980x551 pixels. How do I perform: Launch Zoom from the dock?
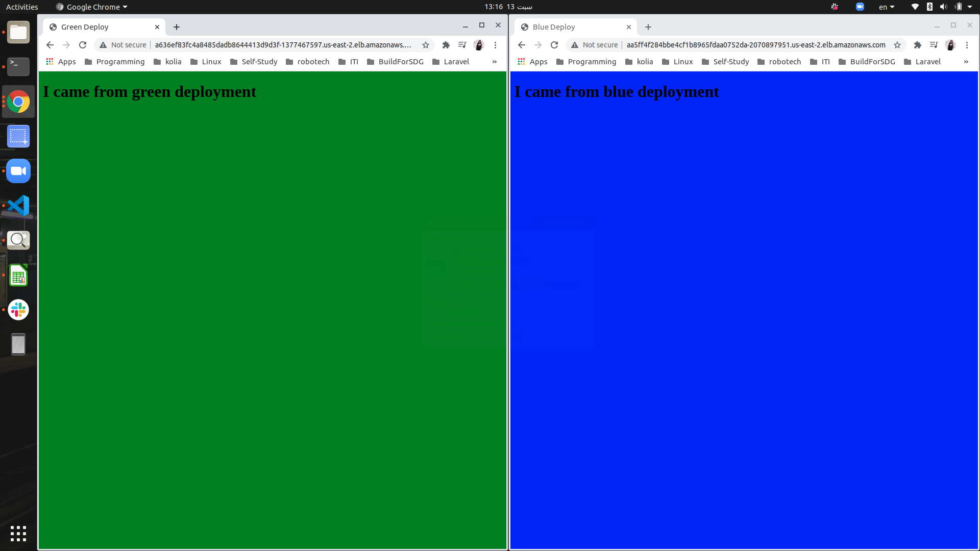(x=18, y=171)
